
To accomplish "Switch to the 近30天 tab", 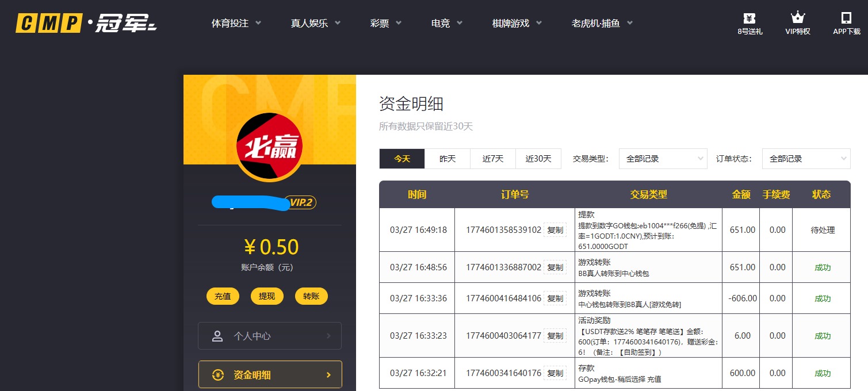I will pyautogui.click(x=538, y=159).
